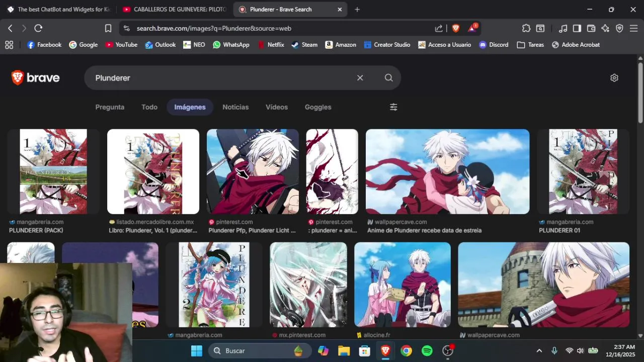This screenshot has width=644, height=362.
Task: Open the site settings icon in address bar
Action: [126, 29]
